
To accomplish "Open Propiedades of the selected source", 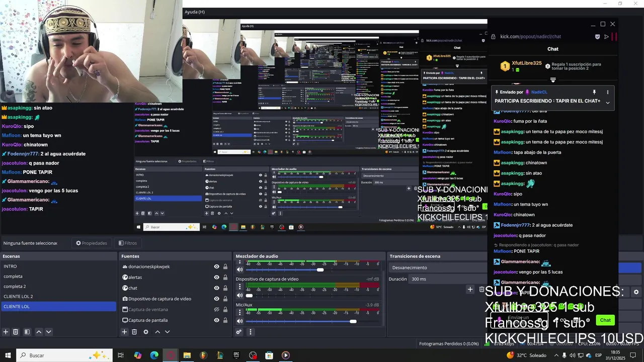I will click(92, 243).
